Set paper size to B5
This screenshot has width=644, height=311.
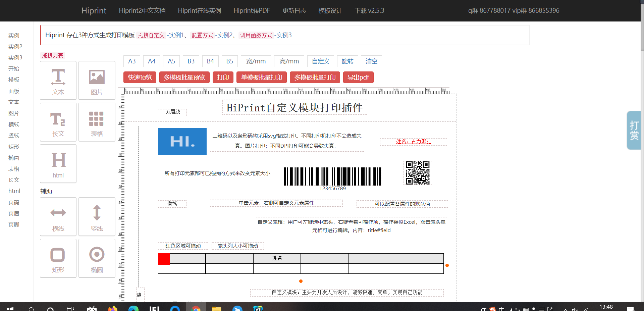[230, 61]
